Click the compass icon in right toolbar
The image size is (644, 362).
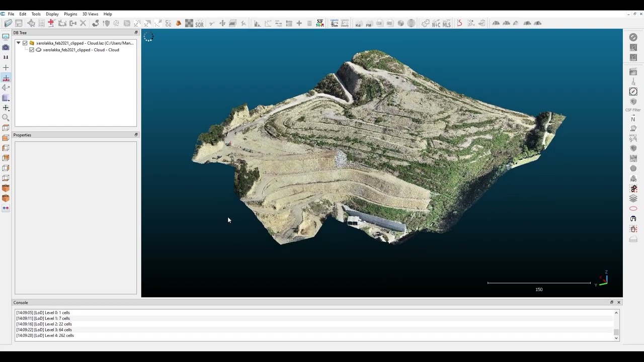pyautogui.click(x=633, y=92)
